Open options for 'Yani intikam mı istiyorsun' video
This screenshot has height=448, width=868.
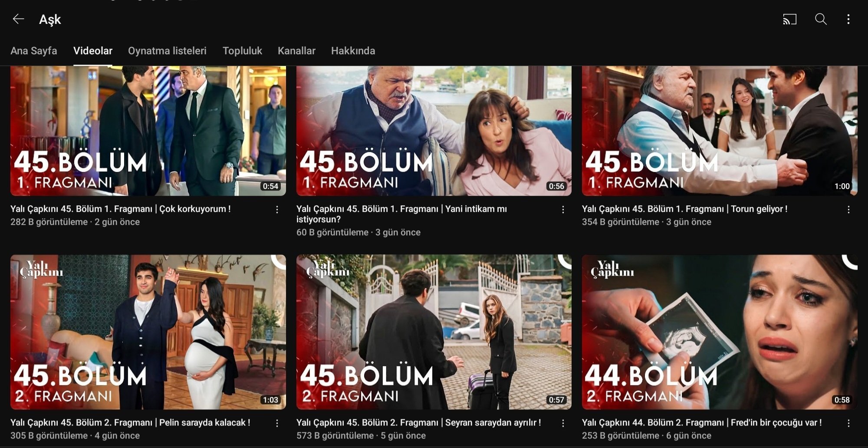(563, 210)
